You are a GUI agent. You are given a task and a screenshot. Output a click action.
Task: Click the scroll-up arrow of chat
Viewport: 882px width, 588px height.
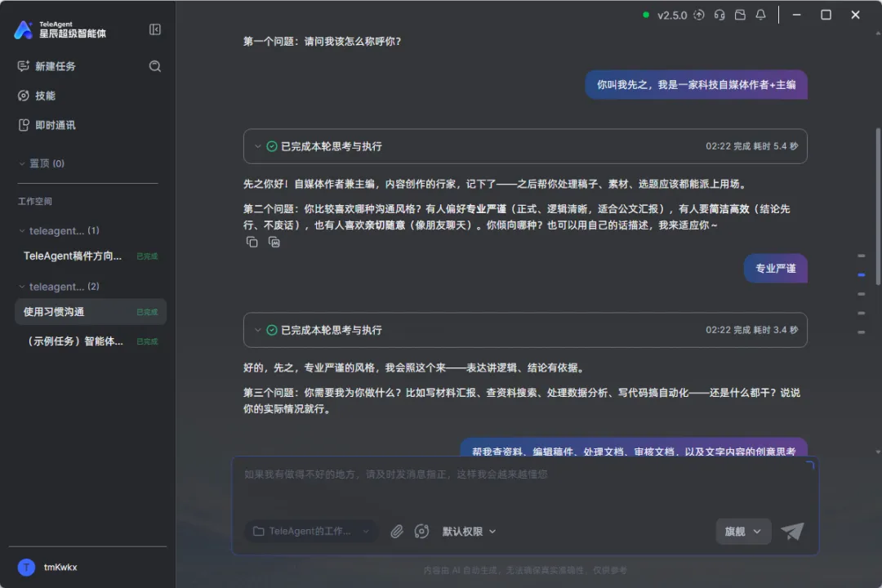[879, 33]
